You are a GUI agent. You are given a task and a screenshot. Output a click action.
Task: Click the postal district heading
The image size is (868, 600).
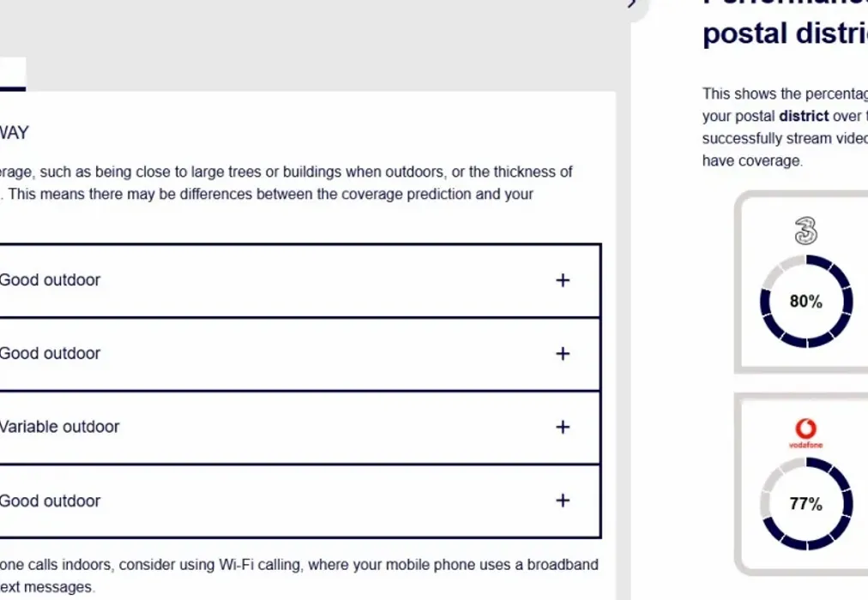pyautogui.click(x=785, y=33)
